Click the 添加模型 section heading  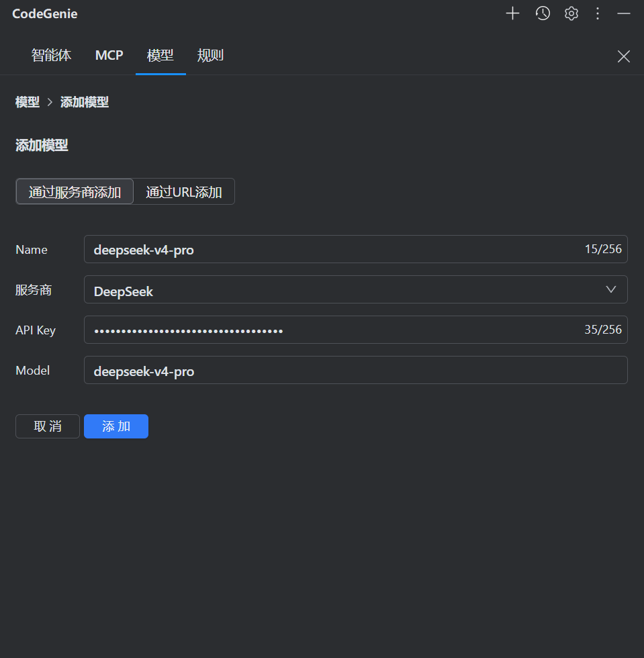[x=42, y=145]
